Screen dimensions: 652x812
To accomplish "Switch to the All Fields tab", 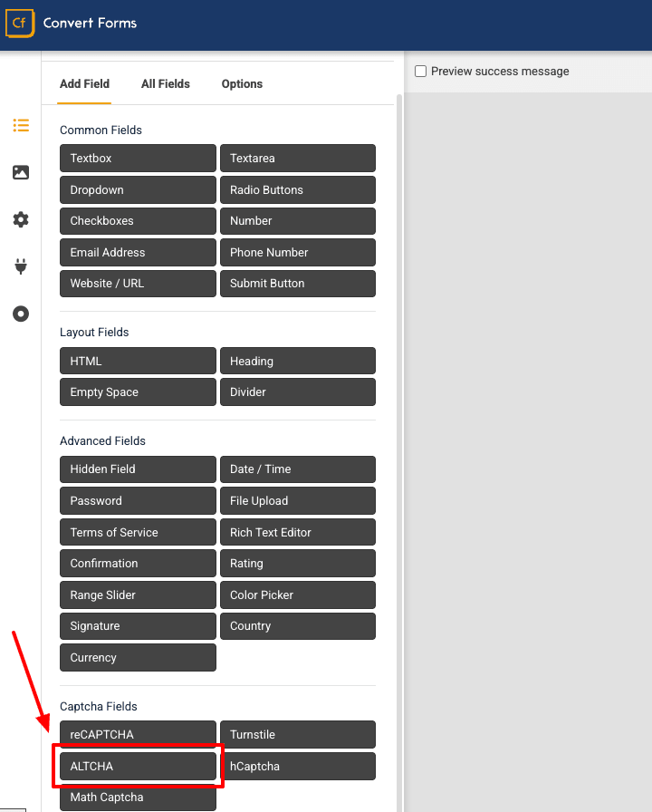I will (x=166, y=84).
